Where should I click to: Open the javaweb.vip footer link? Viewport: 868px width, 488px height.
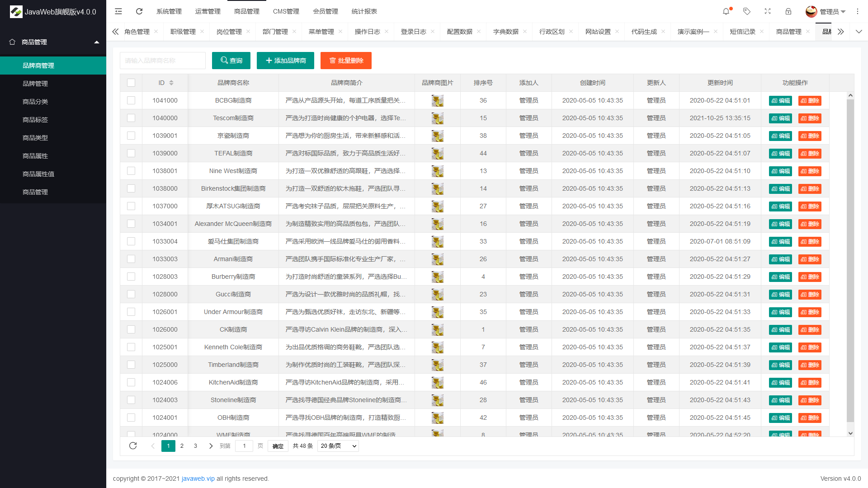(198, 479)
